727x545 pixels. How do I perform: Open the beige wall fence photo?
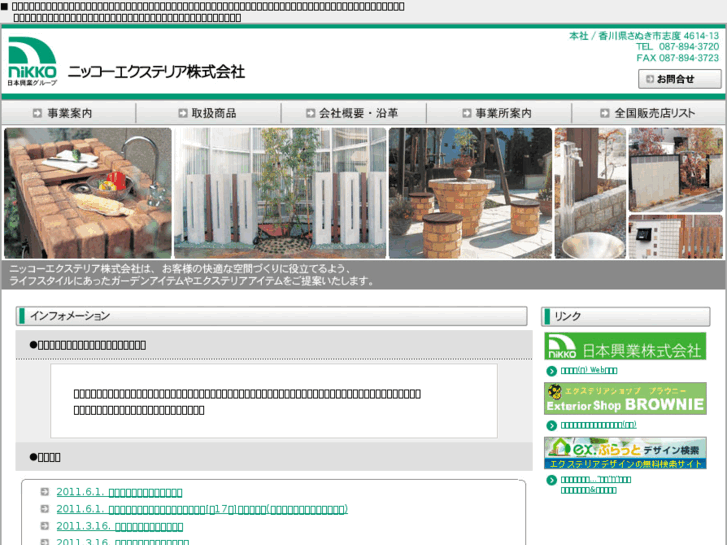point(676,170)
